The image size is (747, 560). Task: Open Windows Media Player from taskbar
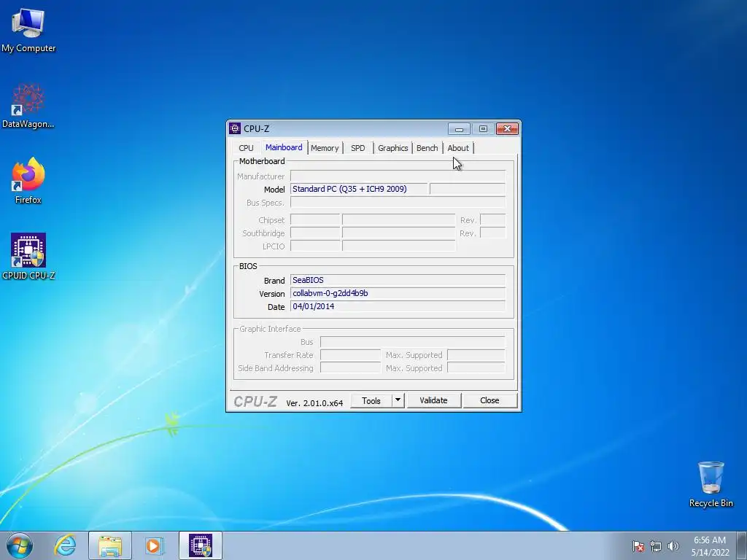click(154, 545)
